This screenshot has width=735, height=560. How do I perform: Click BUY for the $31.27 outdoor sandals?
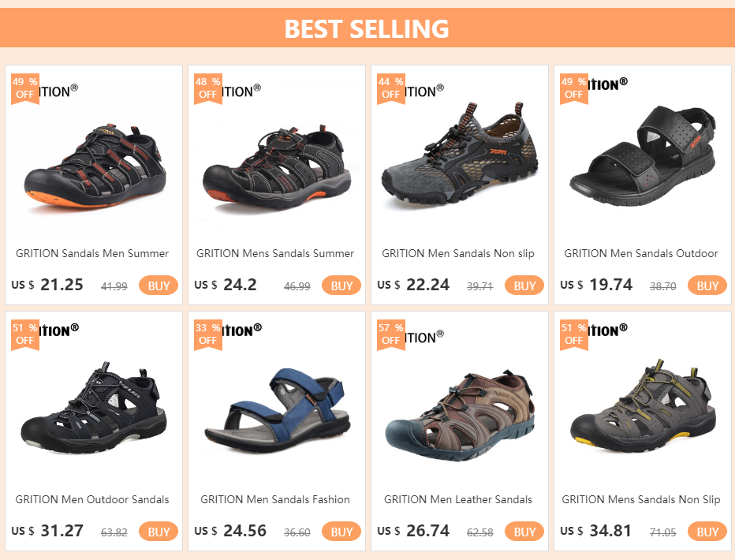[x=159, y=532]
